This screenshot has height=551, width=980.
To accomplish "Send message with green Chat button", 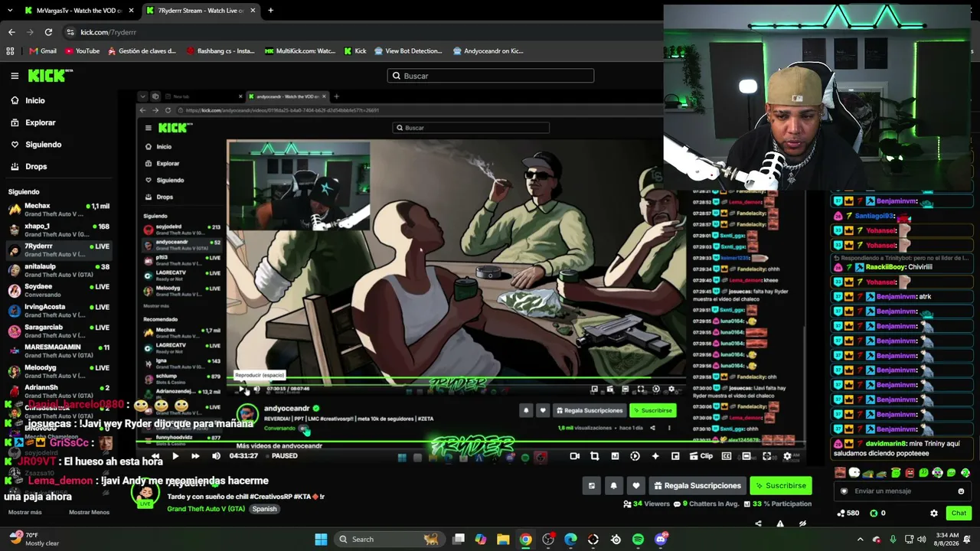I will tap(959, 514).
